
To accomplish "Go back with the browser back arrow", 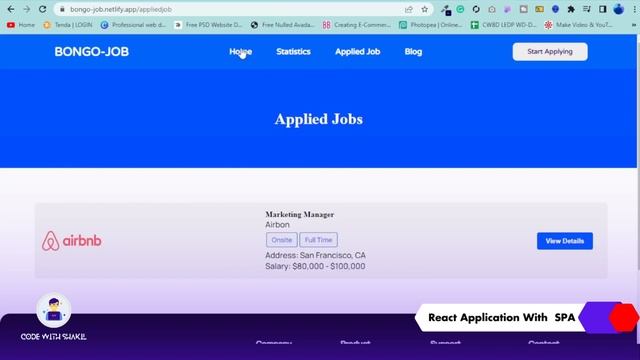I will click(11, 9).
